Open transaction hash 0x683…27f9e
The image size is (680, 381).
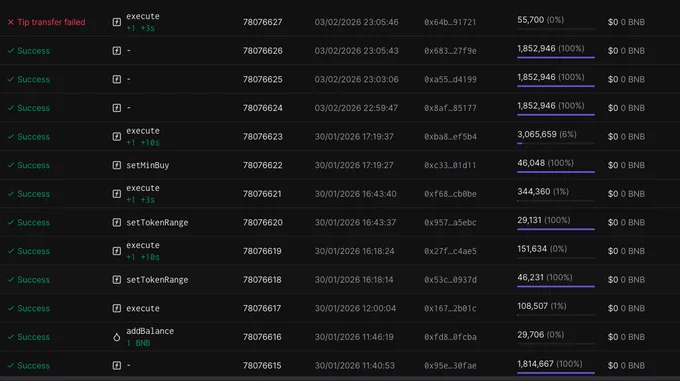point(450,51)
